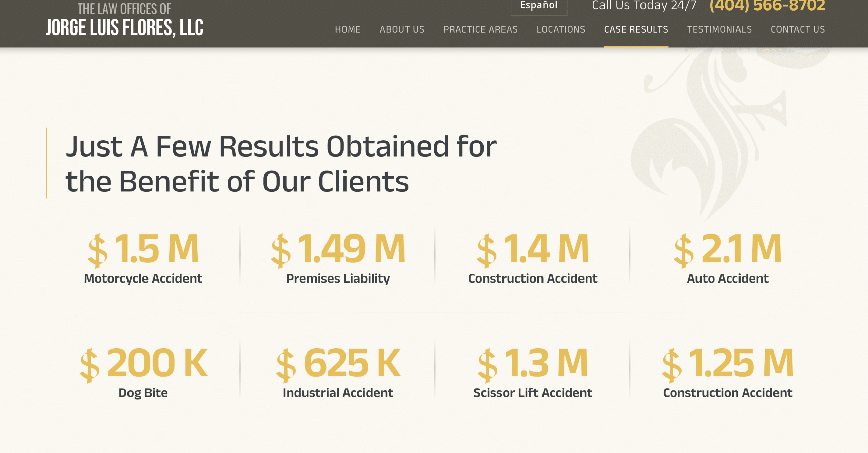Click the $1.25 M Construction Accident result

point(727,371)
